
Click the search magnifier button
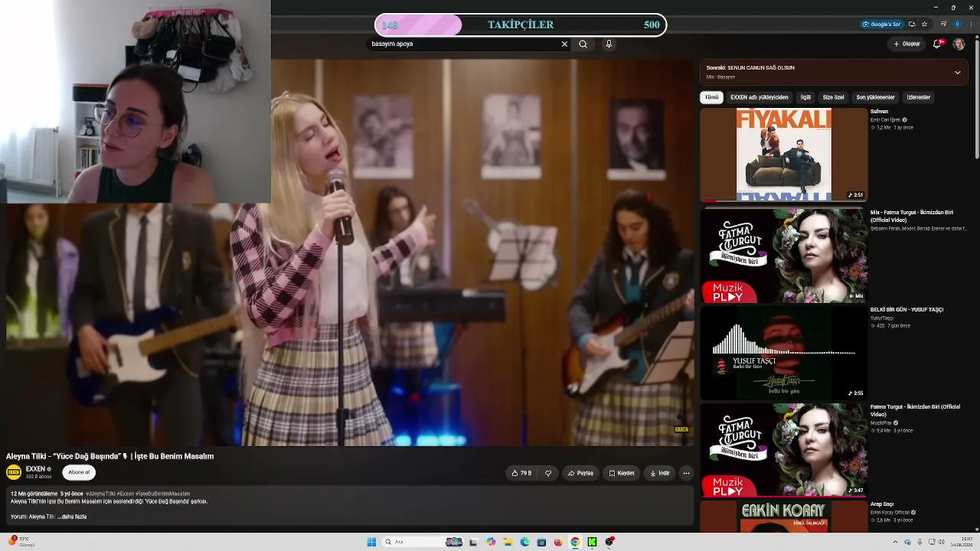pyautogui.click(x=583, y=44)
